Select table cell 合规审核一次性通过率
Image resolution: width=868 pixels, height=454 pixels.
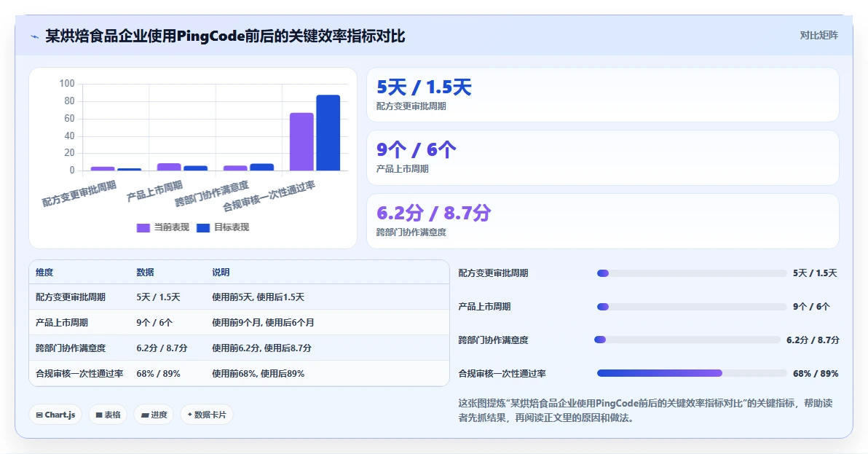coord(79,374)
